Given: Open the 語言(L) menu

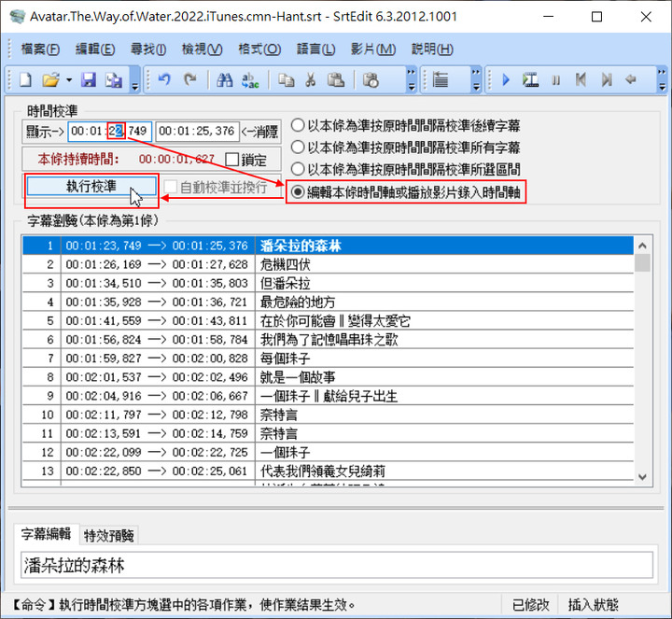Looking at the screenshot, I should [x=315, y=49].
